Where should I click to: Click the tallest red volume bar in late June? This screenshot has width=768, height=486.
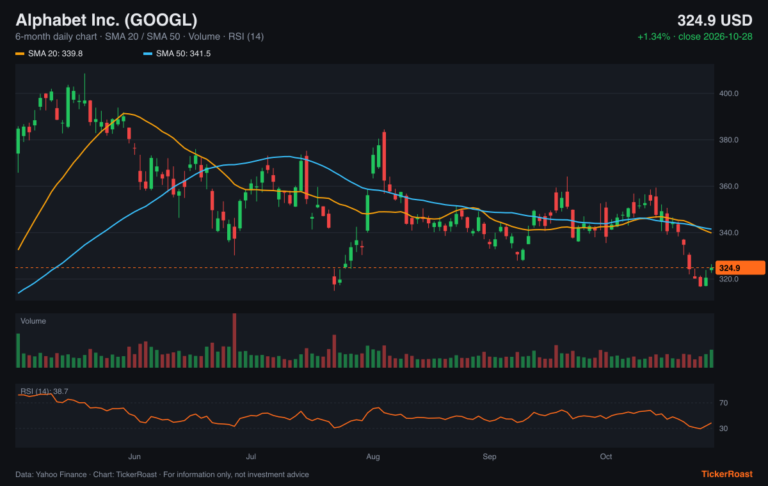[x=234, y=340]
